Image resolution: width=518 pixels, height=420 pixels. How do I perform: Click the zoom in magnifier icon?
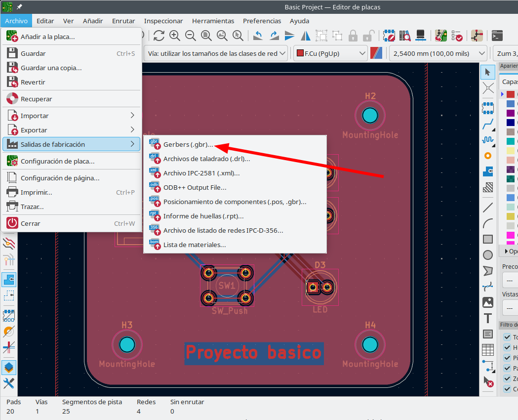click(x=174, y=36)
